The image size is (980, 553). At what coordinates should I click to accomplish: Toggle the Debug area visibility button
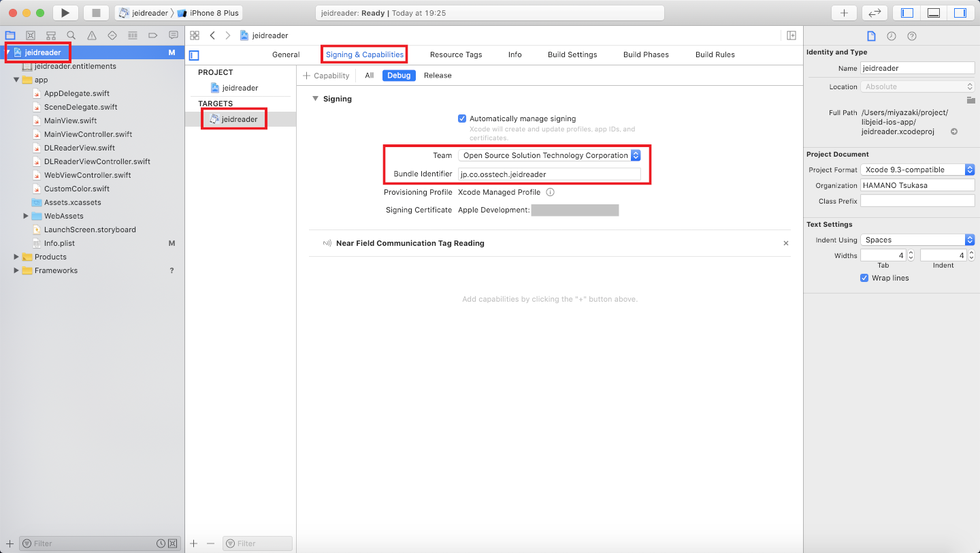click(934, 13)
